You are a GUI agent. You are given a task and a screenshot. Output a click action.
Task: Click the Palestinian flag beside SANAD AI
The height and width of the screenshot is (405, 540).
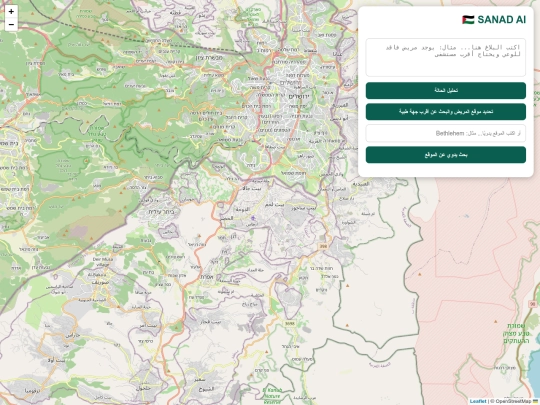point(468,20)
